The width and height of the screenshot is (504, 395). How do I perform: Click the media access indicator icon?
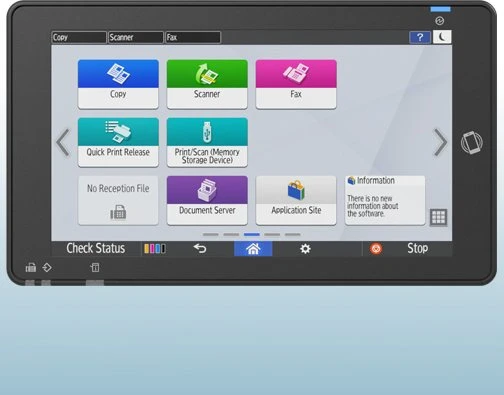tap(95, 267)
